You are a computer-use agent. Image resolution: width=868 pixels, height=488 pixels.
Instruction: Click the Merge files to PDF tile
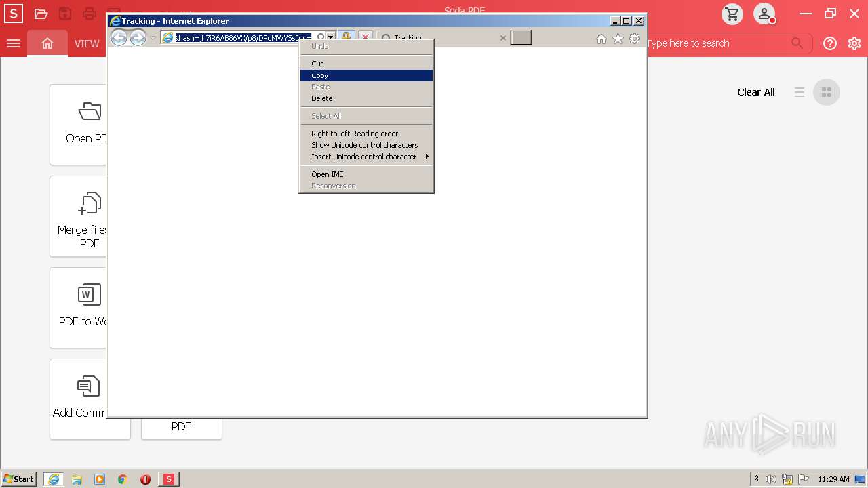79,216
